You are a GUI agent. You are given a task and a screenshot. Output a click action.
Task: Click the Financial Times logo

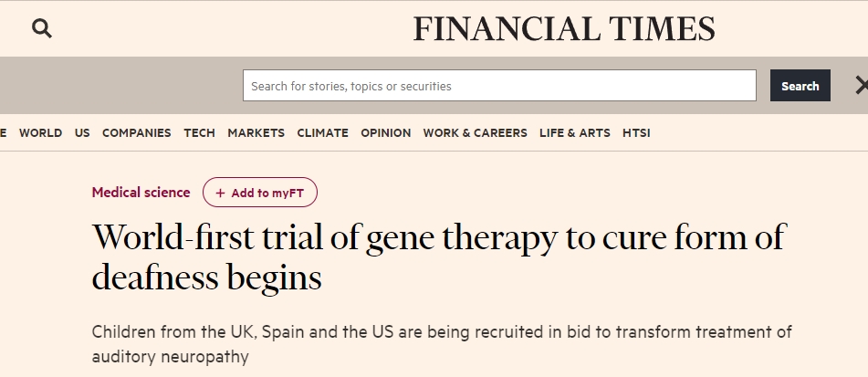click(564, 29)
